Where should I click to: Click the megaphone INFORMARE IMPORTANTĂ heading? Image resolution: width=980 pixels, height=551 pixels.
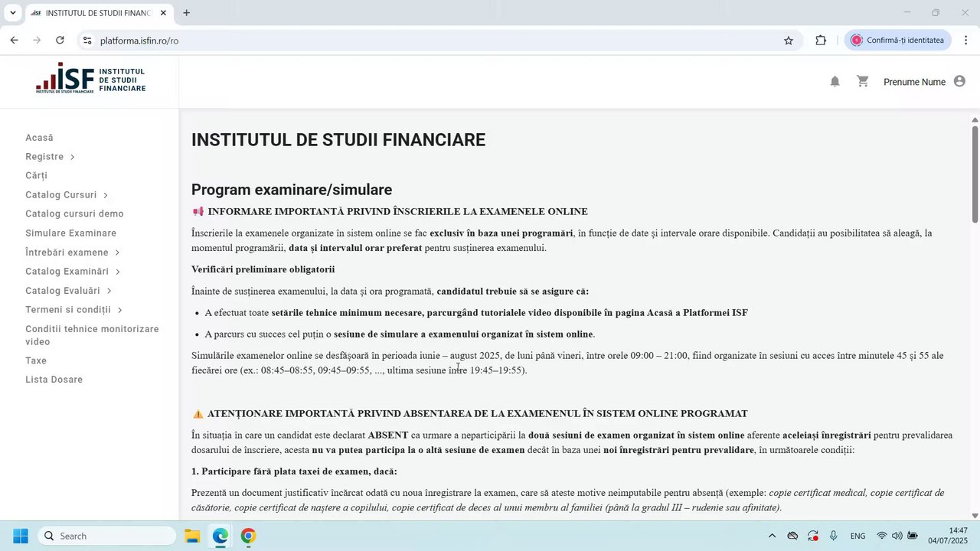[x=390, y=212]
